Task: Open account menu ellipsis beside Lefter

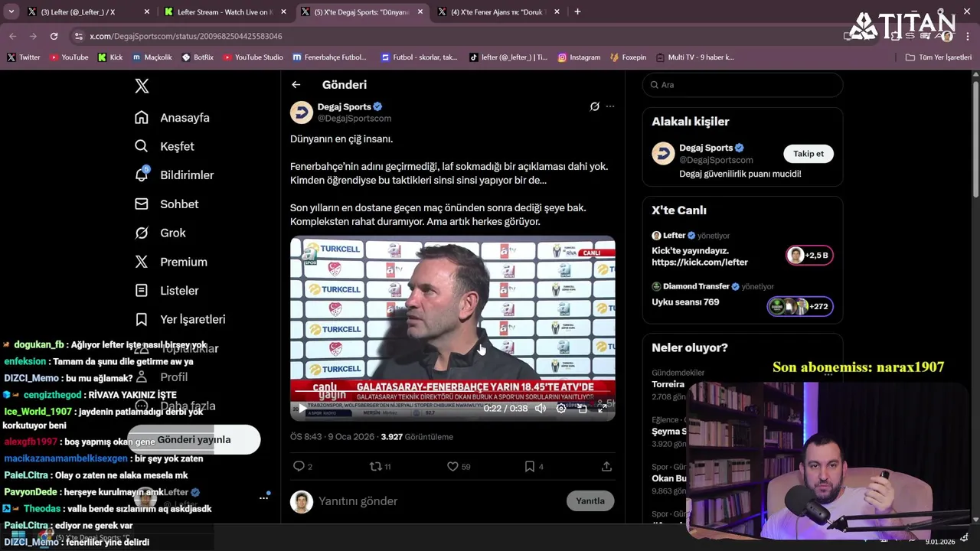Action: tap(263, 497)
